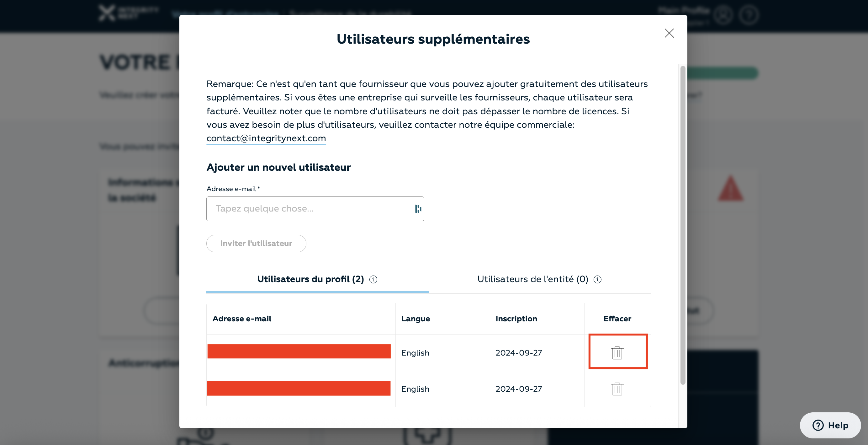Screen dimensions: 868x445
Task: Click the user profile icon in background header
Action: tap(723, 14)
